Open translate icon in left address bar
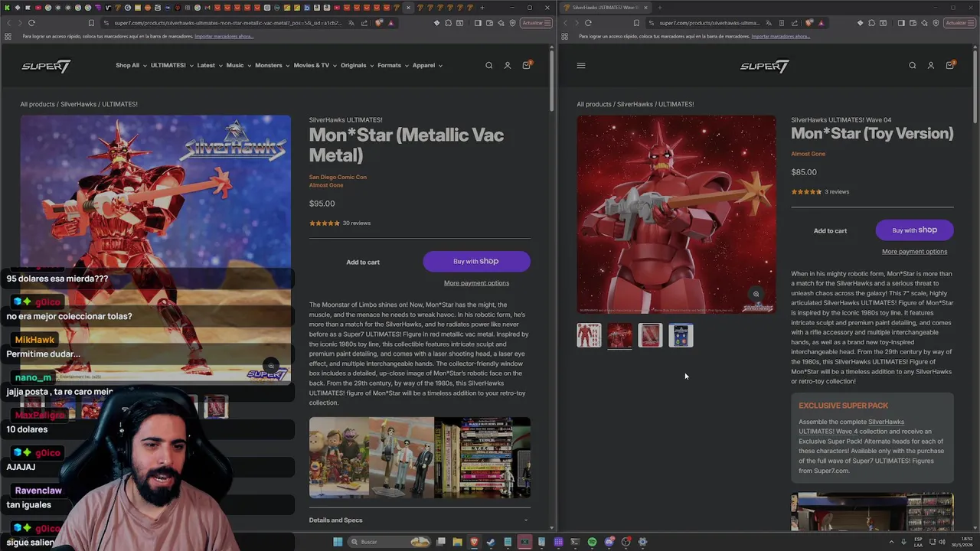This screenshot has width=980, height=551. pos(351,23)
